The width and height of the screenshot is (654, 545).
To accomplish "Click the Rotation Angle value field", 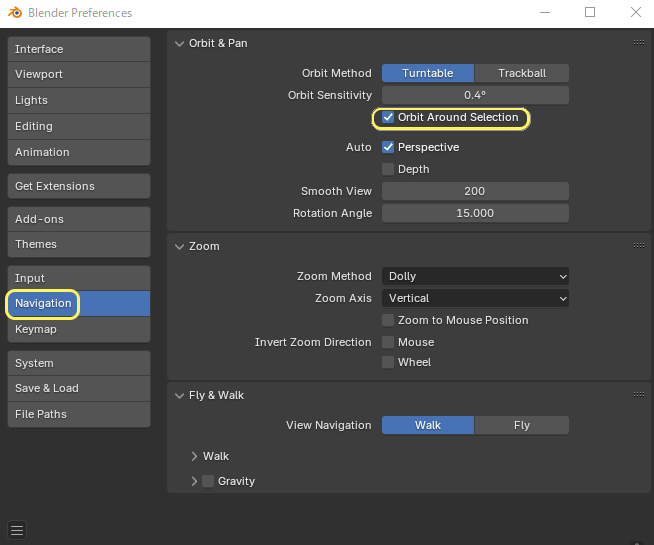I will (x=475, y=213).
